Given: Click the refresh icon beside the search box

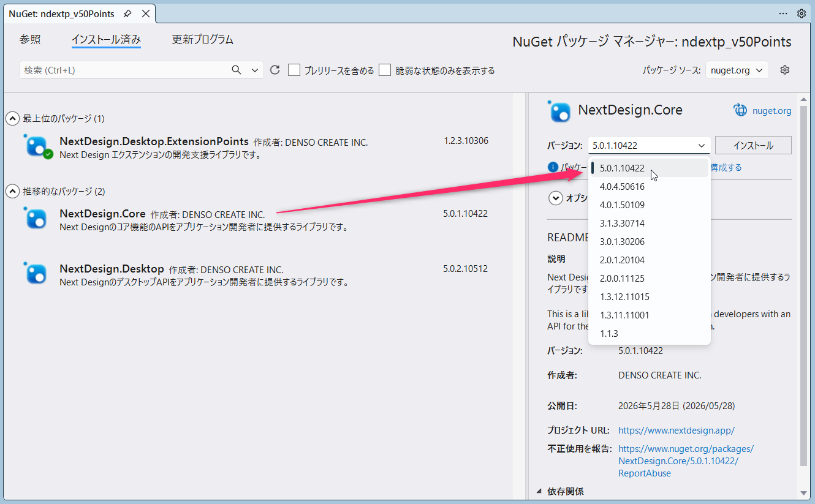Looking at the screenshot, I should [x=275, y=70].
